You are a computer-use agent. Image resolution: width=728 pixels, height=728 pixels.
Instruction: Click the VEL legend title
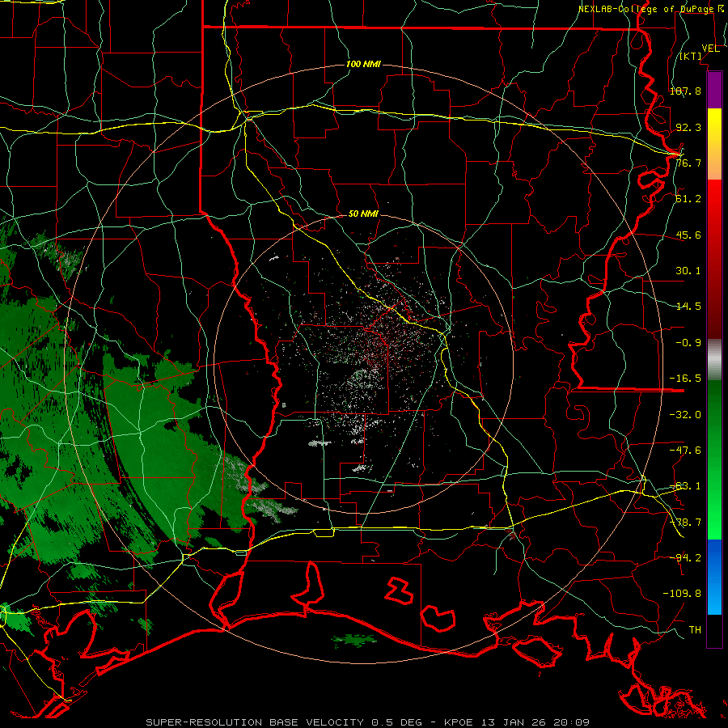(x=710, y=49)
